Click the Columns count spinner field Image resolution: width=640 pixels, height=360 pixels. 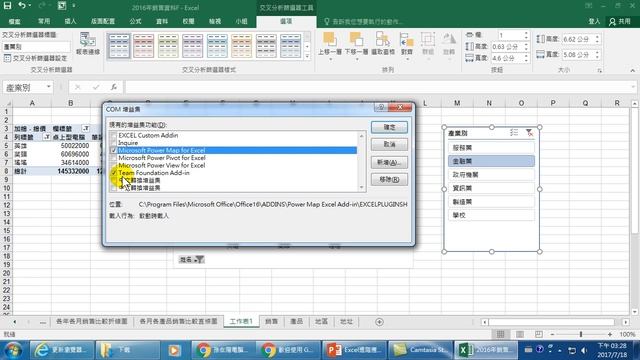(513, 36)
